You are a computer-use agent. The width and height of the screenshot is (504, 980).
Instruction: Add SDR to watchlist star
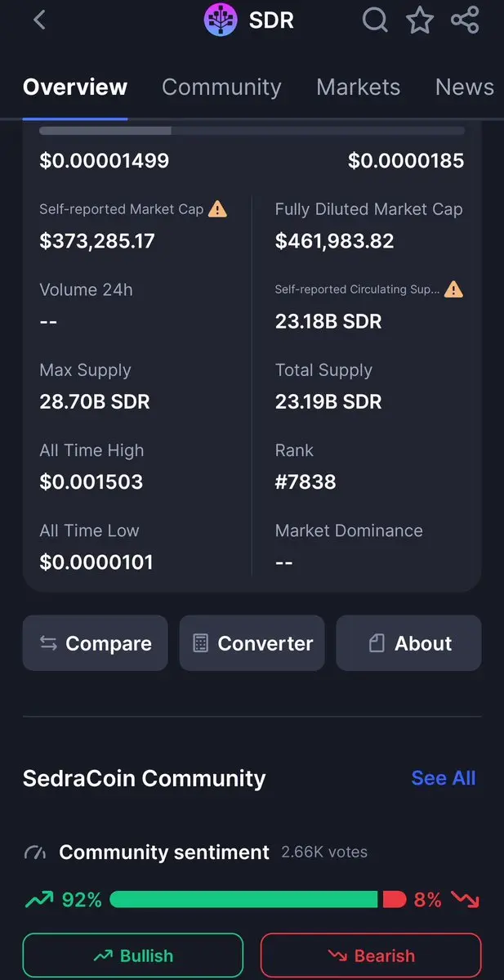coord(420,20)
